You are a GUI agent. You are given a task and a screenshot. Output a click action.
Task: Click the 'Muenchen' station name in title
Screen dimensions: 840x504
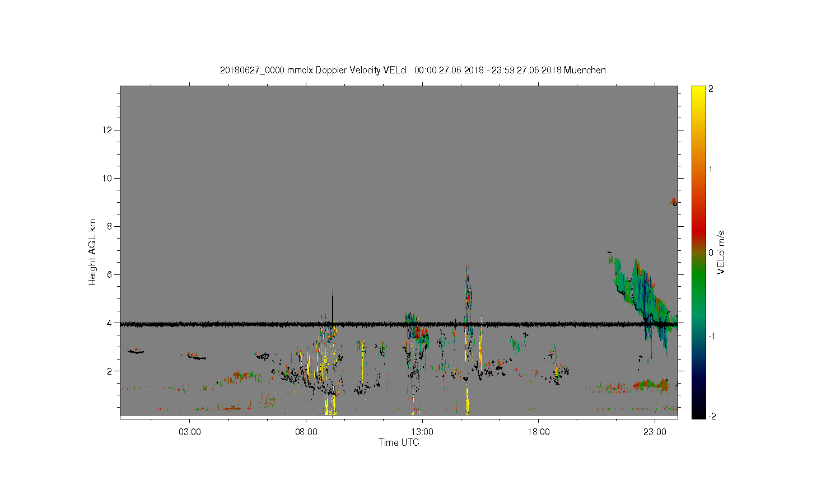pyautogui.click(x=585, y=71)
